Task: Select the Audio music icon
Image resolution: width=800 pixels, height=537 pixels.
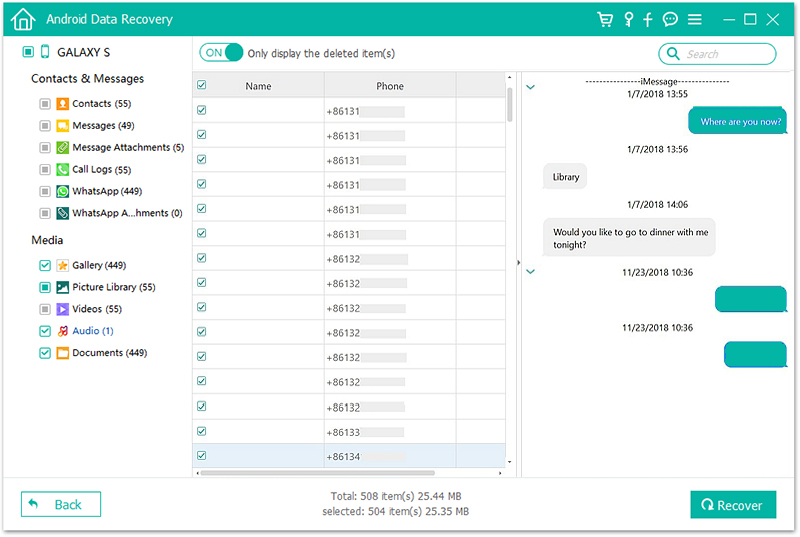Action: (x=62, y=331)
